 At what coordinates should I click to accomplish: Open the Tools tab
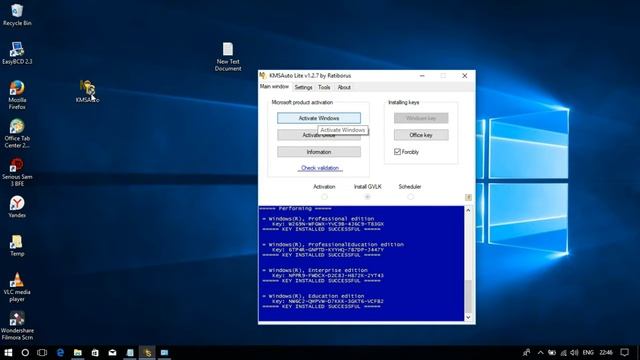pos(324,87)
